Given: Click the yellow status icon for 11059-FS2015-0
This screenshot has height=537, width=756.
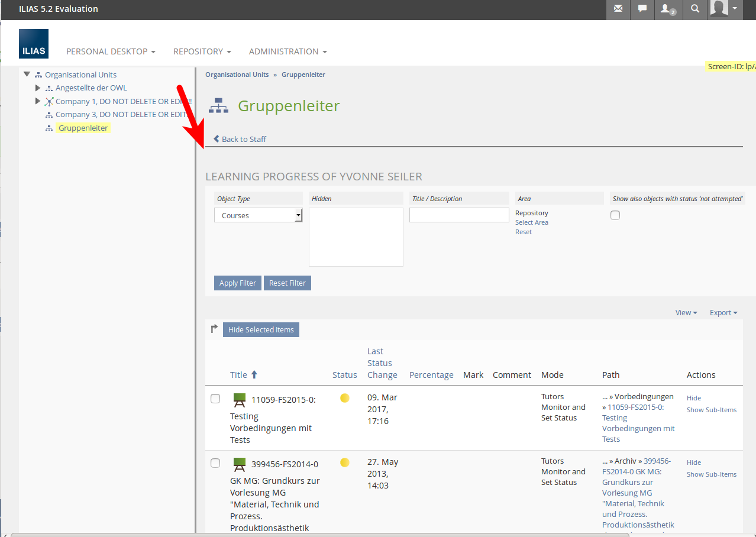Looking at the screenshot, I should coord(345,398).
